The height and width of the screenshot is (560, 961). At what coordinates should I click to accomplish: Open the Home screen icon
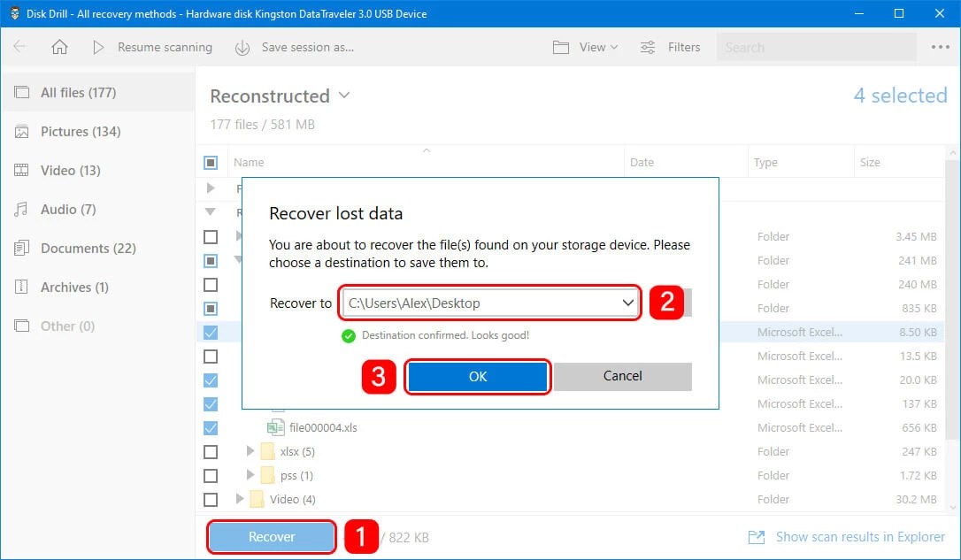[59, 47]
